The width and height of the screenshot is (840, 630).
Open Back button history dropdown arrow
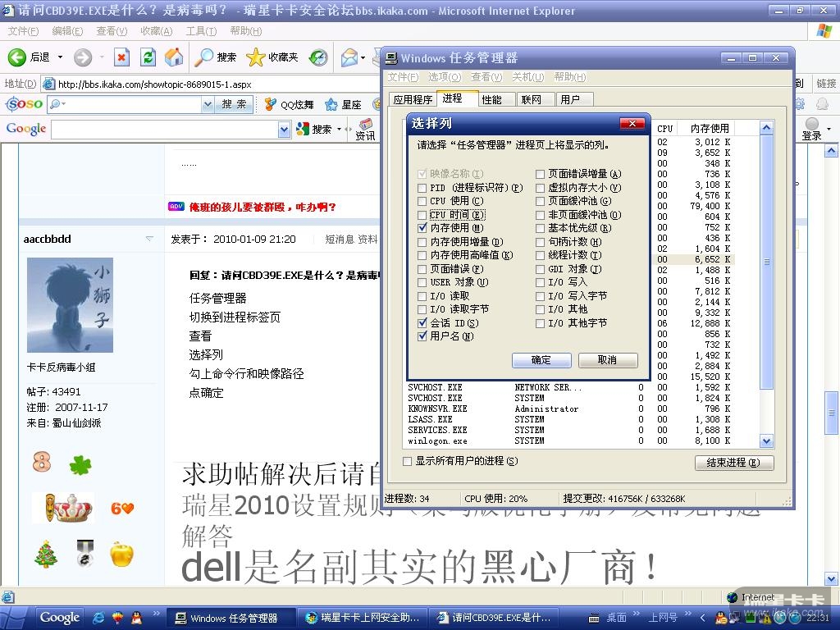pos(60,57)
